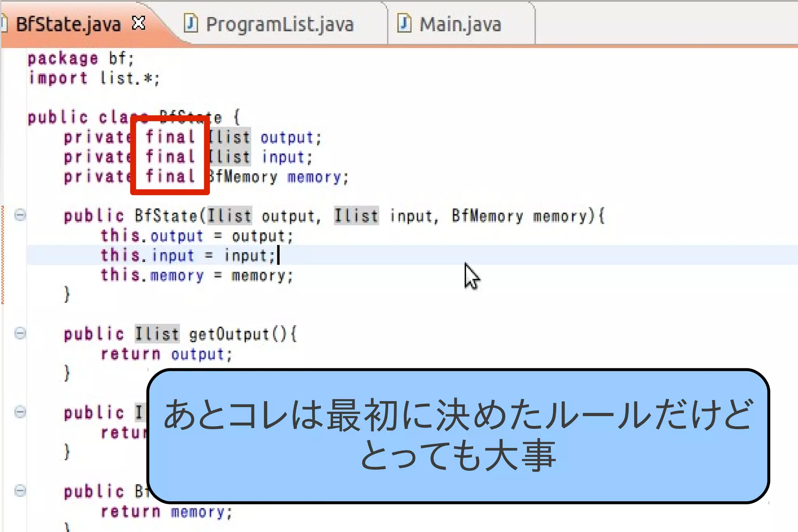798x532 pixels.
Task: Click 'BfMemory memory' constructor parameter
Action: pyautogui.click(x=520, y=216)
